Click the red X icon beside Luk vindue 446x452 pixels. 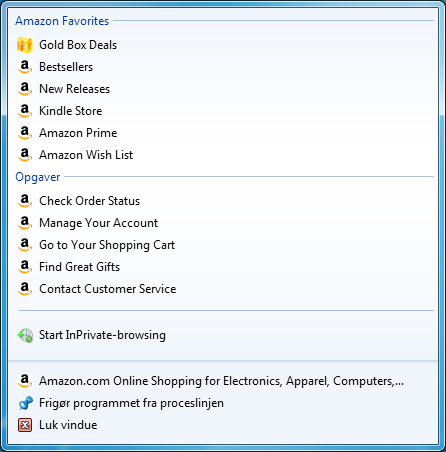pos(25,425)
